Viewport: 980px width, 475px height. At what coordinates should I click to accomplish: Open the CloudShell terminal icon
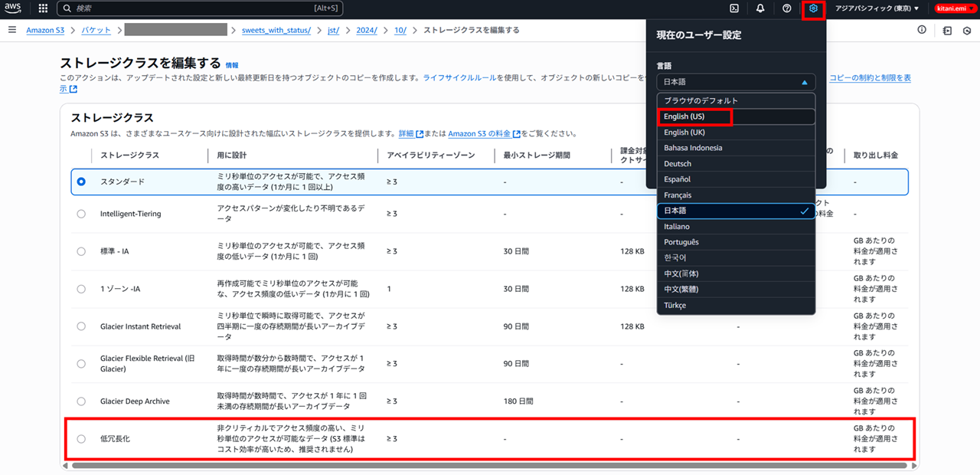pos(734,8)
